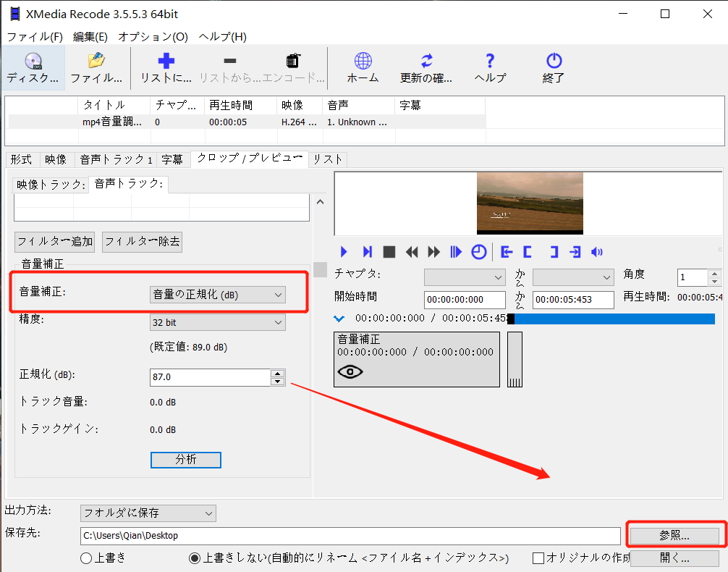Screen dimensions: 728x572
Task: Click the Check for Updates icon
Action: point(426,62)
